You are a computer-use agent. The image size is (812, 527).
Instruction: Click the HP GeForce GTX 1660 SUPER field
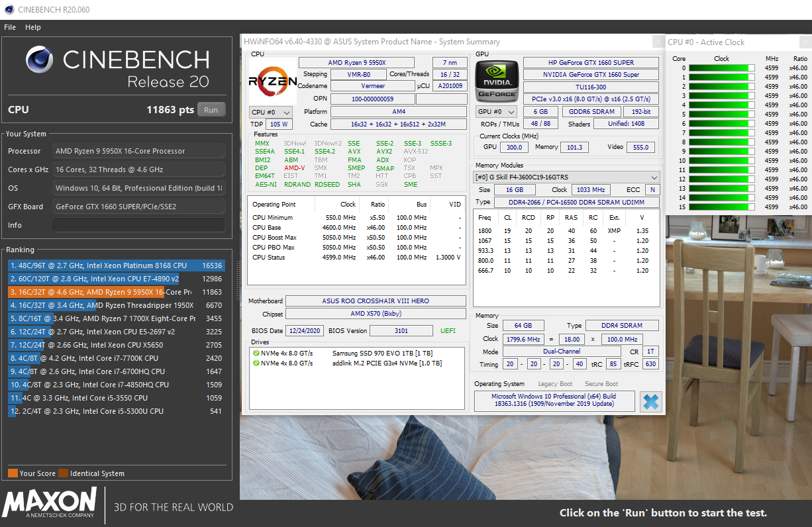click(591, 62)
